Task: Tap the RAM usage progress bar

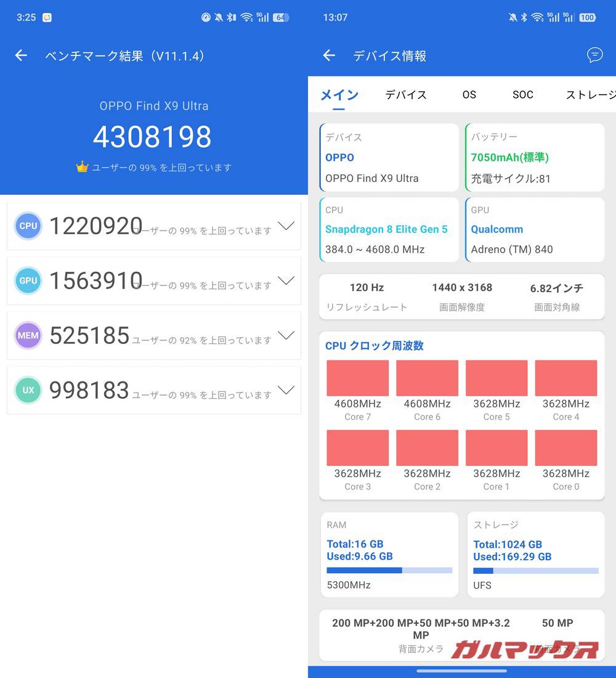Action: 389,570
